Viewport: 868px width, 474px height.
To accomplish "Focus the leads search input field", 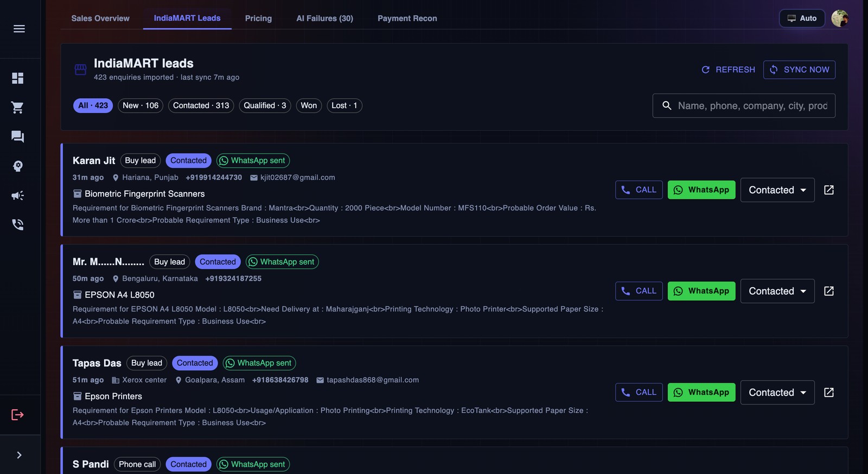I will click(x=744, y=106).
